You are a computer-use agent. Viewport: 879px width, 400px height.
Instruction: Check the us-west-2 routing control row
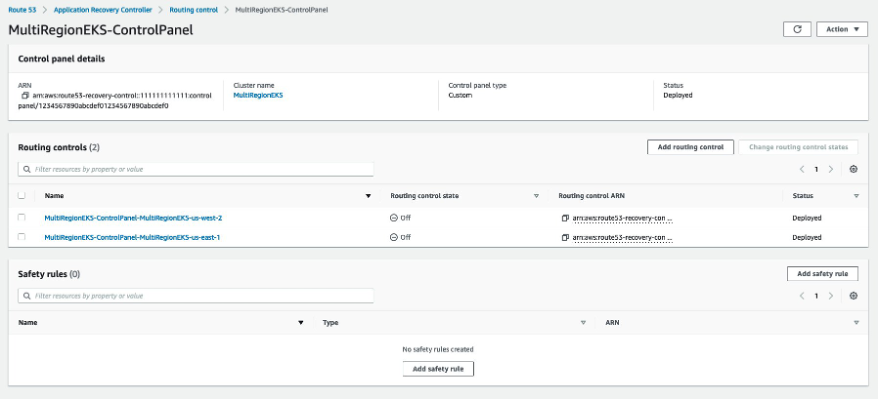point(21,217)
